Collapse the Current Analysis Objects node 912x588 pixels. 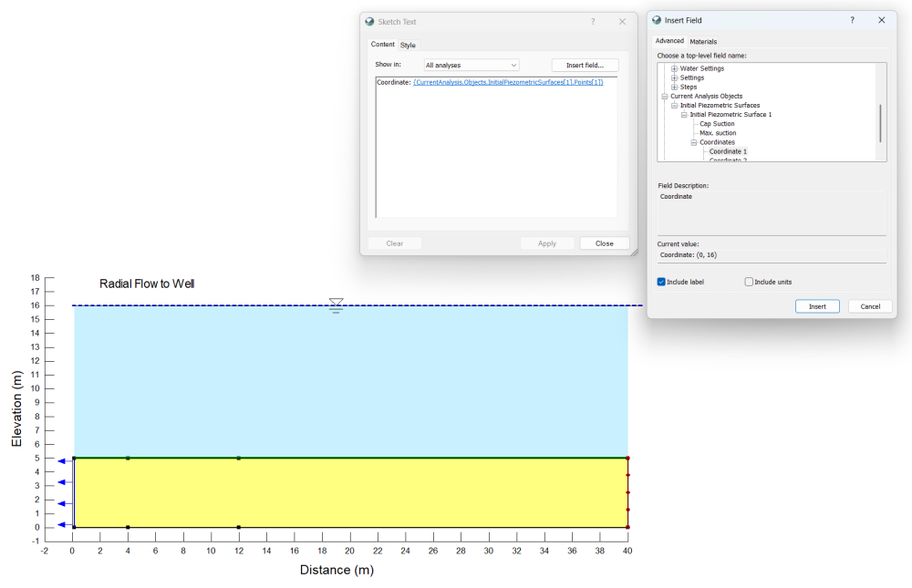click(665, 97)
